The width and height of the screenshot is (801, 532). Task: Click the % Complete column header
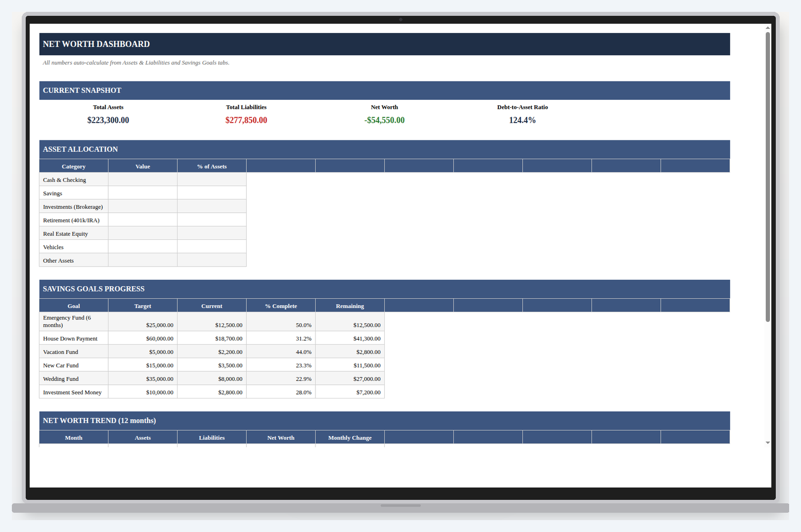click(281, 306)
